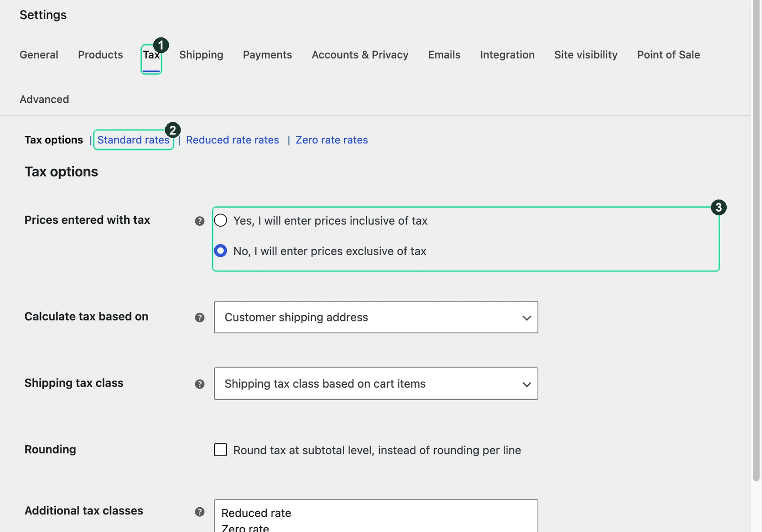Screen dimensions: 762x532
Task: Expand the Shipping tax class dropdown
Action: (x=376, y=383)
